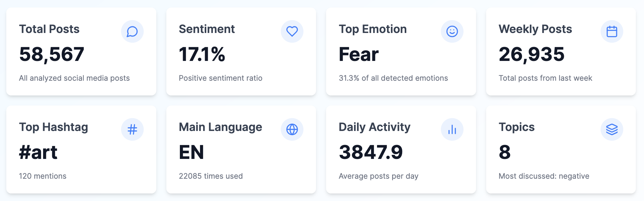Click the speech bubble icon on Total Posts
644x201 pixels.
pyautogui.click(x=132, y=31)
